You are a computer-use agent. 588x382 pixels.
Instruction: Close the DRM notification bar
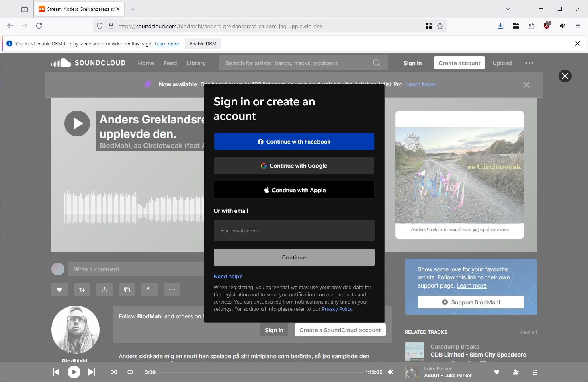coord(578,43)
